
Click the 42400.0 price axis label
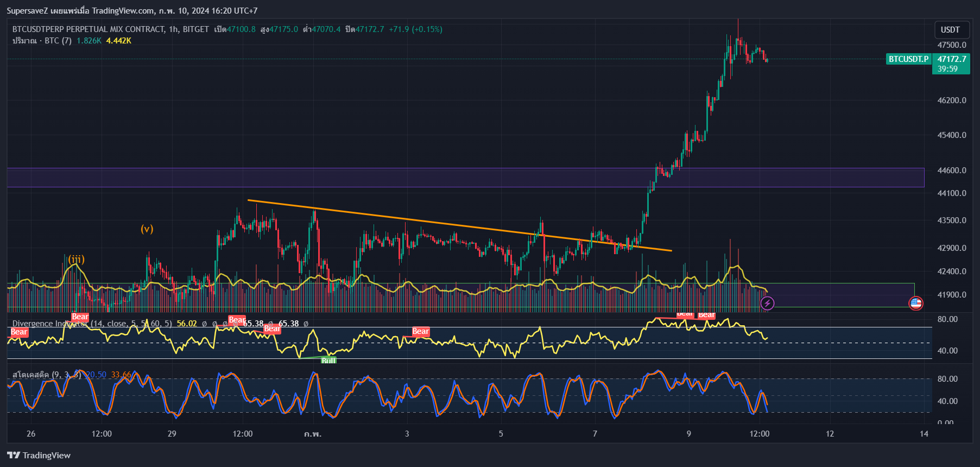pyautogui.click(x=952, y=272)
